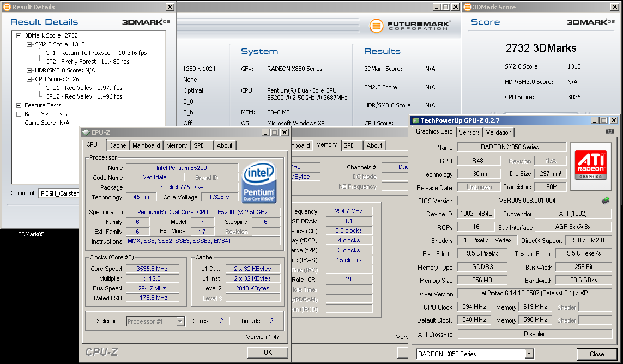The width and height of the screenshot is (623, 364).
Task: Expand the HDR/SM3.0 Score tree node
Action: pyautogui.click(x=29, y=70)
